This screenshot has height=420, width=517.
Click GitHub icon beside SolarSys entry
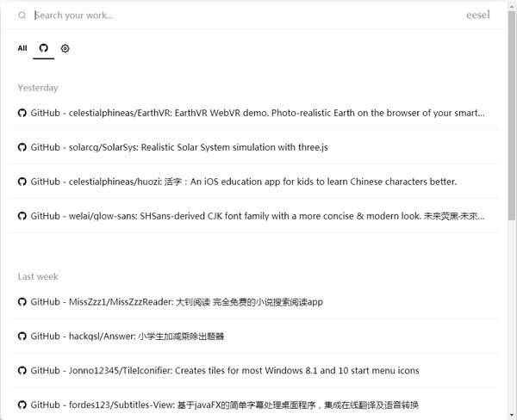[22, 147]
